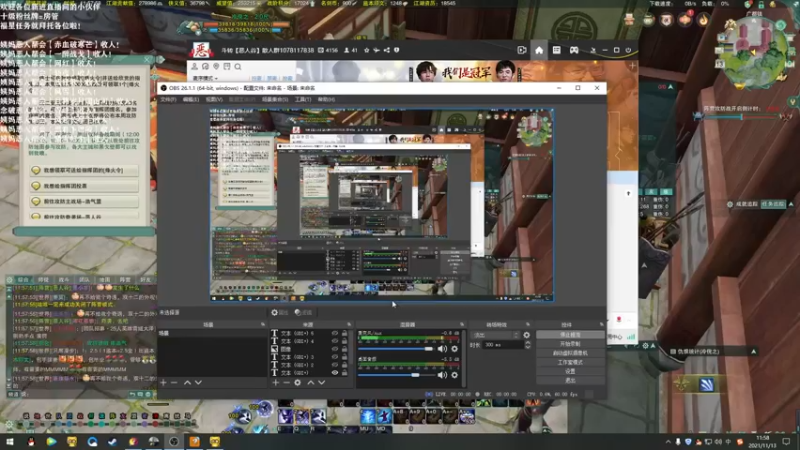Screen dimensions: 800x450
Task: Click the user profile icon in streaming toolbar
Action: pyautogui.click(x=194, y=67)
